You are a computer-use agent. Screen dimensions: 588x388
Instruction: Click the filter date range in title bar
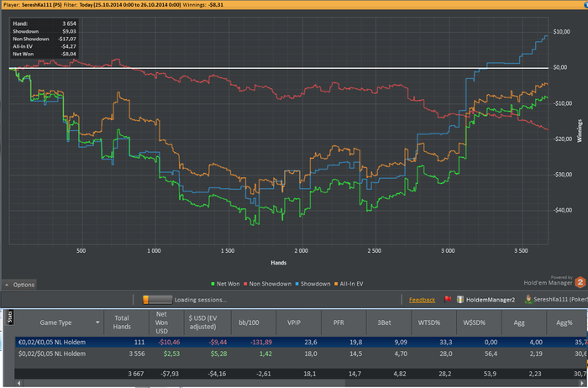pos(129,4)
